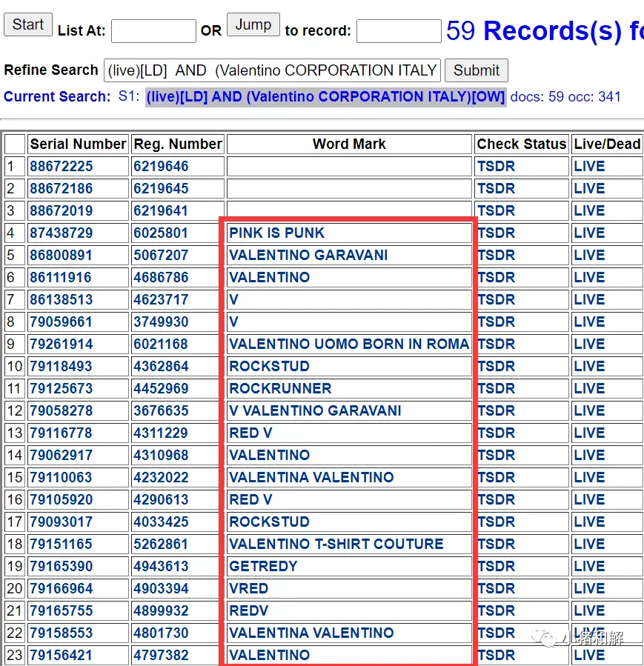Image resolution: width=644 pixels, height=666 pixels.
Task: Open VALENTINO GARAVANI trademark record
Action: click(308, 256)
